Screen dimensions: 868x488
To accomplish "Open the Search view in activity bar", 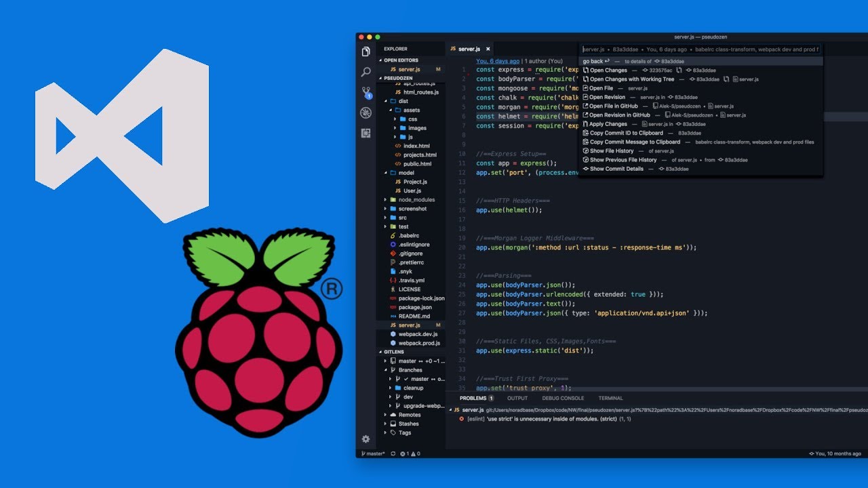I will 366,72.
